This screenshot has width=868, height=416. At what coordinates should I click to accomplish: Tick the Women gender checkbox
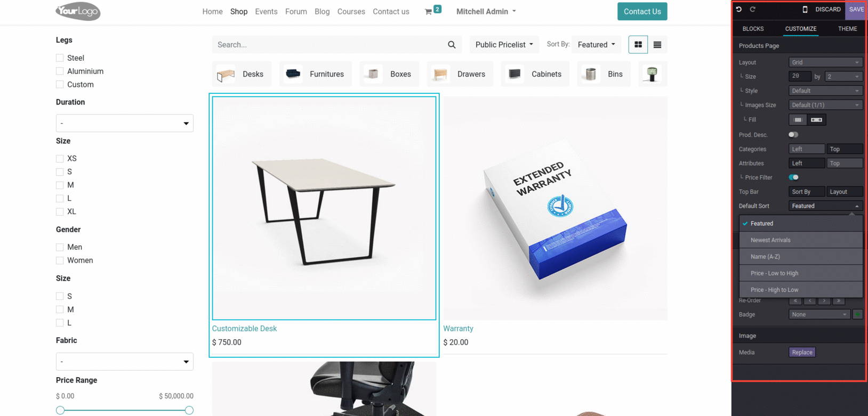click(x=60, y=260)
